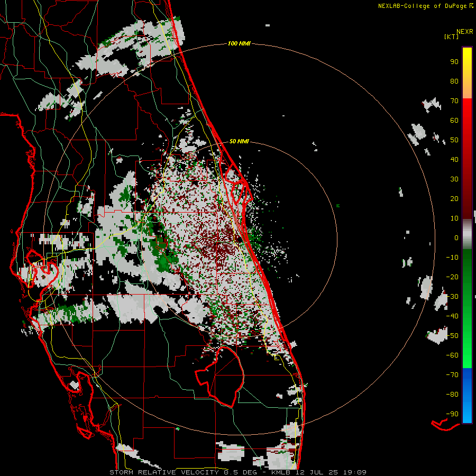Select the -10 knot scale label
This screenshot has width=476, height=476.
pyautogui.click(x=452, y=258)
